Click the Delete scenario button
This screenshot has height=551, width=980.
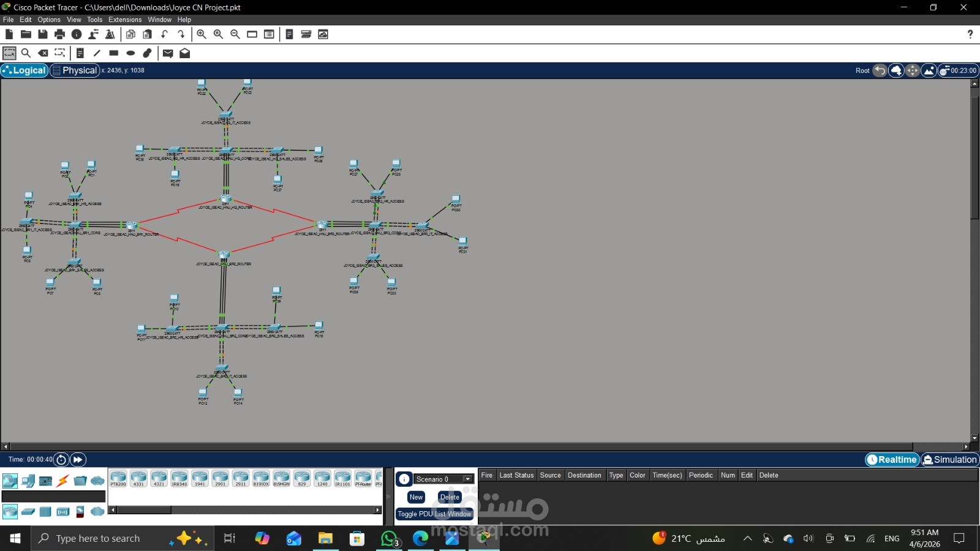click(x=450, y=497)
